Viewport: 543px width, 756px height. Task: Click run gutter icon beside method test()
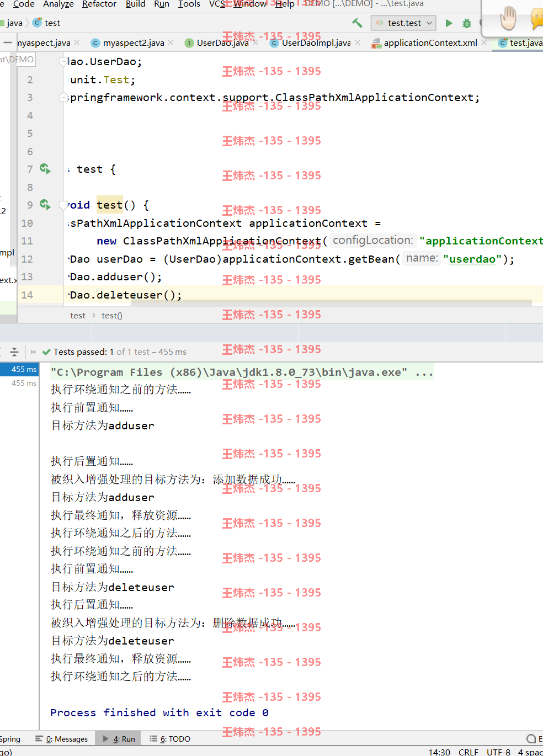click(45, 205)
